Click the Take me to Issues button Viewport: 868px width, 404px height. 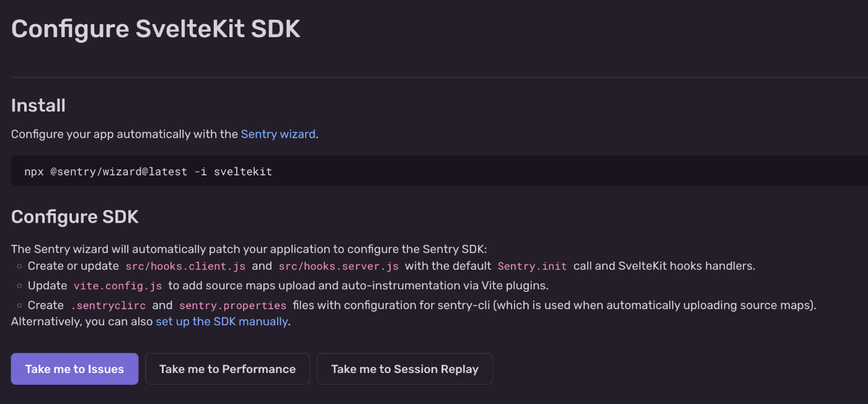click(x=74, y=369)
